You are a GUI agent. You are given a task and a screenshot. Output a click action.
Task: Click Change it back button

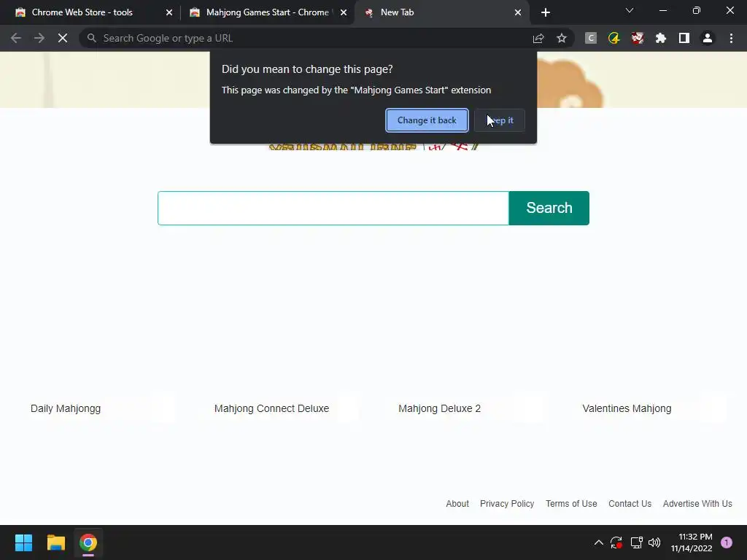[427, 120]
